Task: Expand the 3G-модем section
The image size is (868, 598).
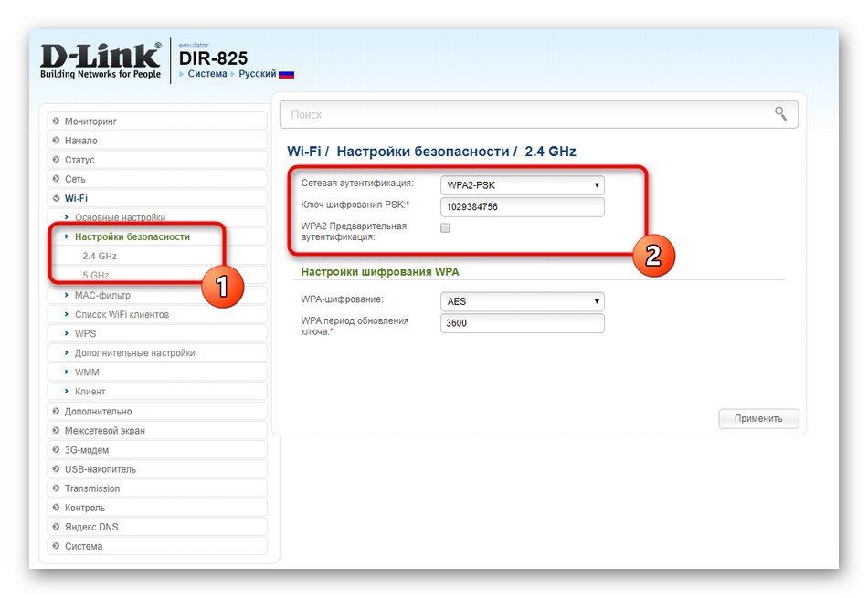Action: 157,450
